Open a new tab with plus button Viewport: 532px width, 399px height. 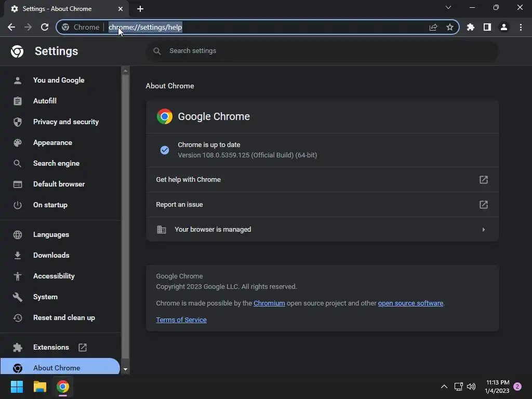coord(140,9)
